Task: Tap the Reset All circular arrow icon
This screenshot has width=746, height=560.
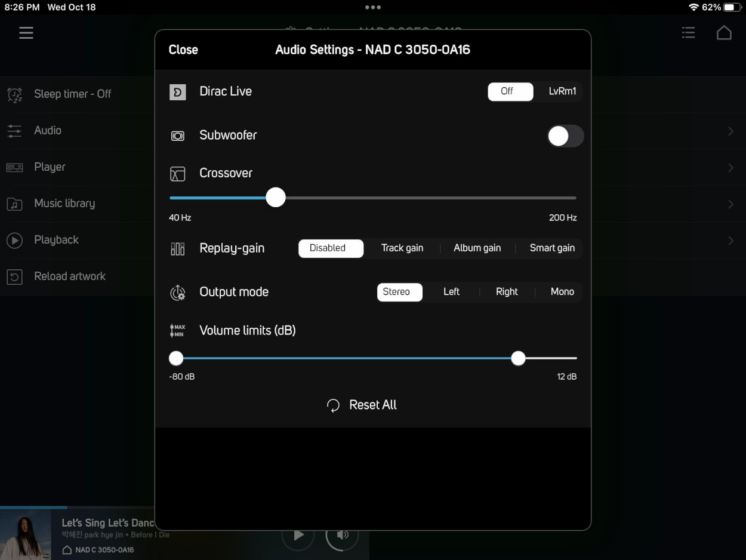Action: (x=333, y=406)
